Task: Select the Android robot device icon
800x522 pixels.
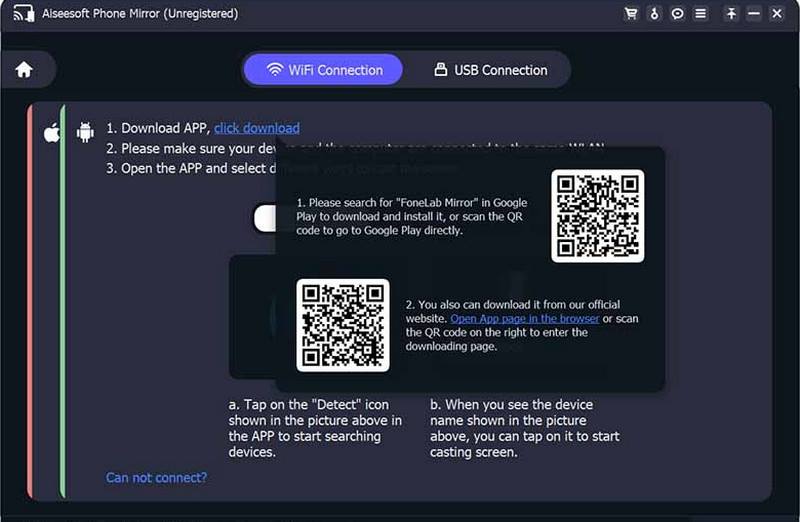Action: pyautogui.click(x=85, y=132)
